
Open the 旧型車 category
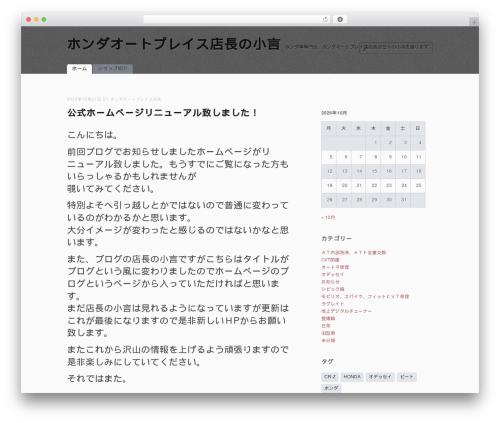(328, 333)
